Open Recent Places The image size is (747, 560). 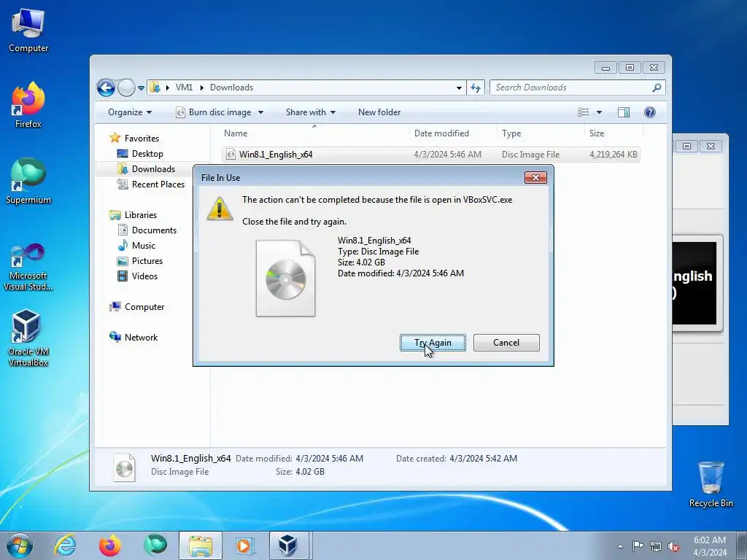pos(158,184)
